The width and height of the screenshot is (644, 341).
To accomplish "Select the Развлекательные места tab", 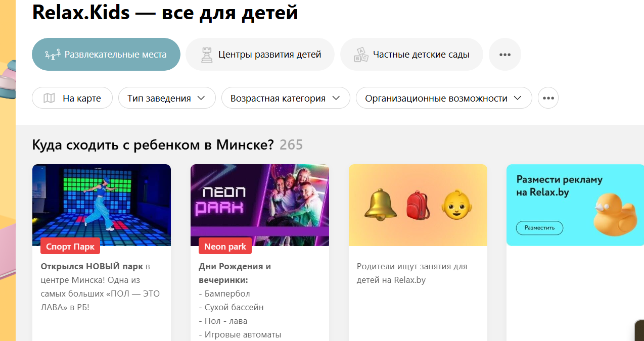I will tap(106, 55).
